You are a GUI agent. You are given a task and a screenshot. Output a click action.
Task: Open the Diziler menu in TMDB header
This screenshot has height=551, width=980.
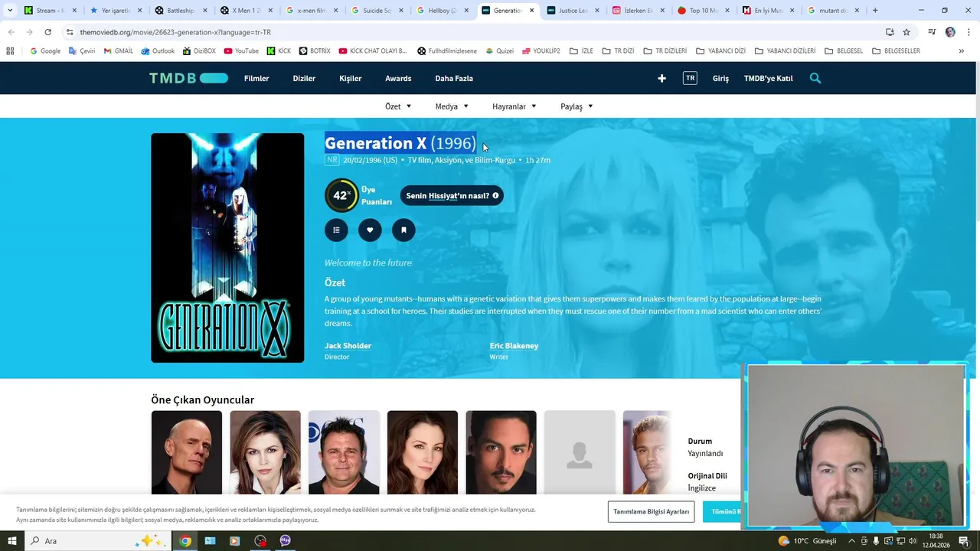[304, 78]
